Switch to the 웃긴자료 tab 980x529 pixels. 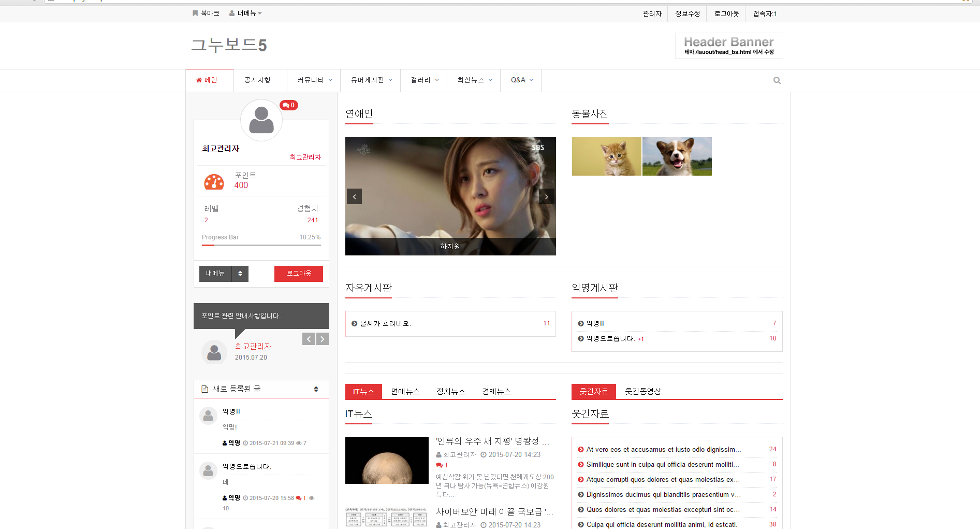(x=594, y=392)
